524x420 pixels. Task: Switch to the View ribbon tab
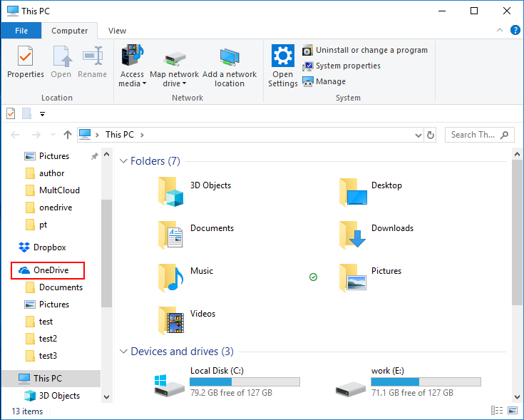click(x=118, y=31)
